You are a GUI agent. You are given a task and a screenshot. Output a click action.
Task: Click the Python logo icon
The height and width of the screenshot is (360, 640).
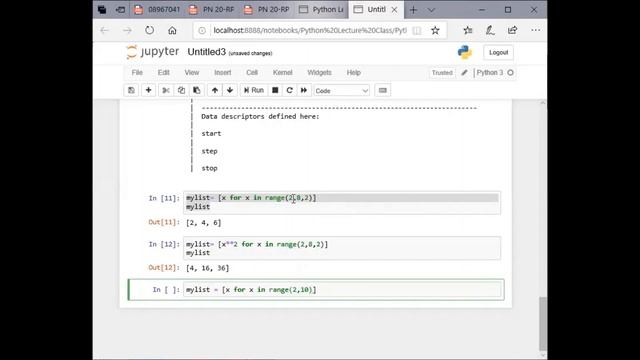click(464, 52)
